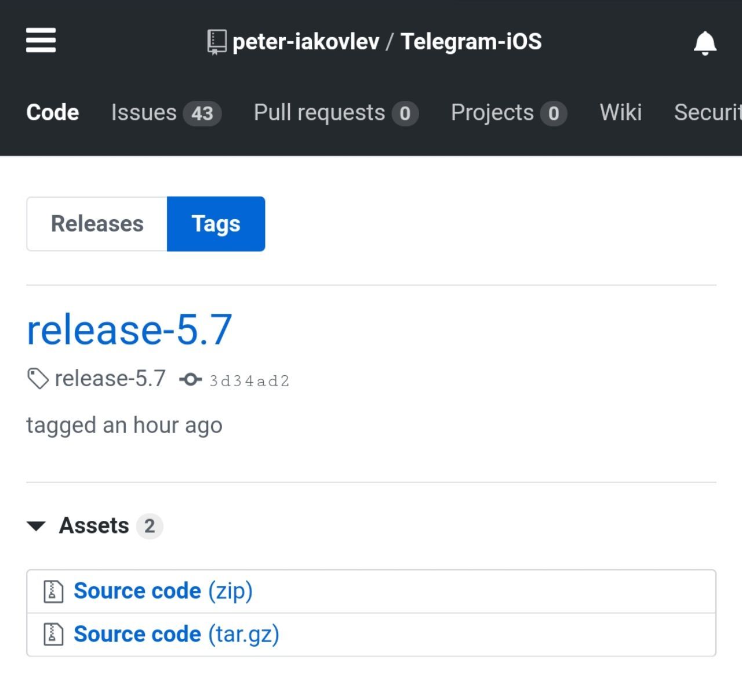The height and width of the screenshot is (700, 742).
Task: Click the repository book icon
Action: [x=217, y=42]
